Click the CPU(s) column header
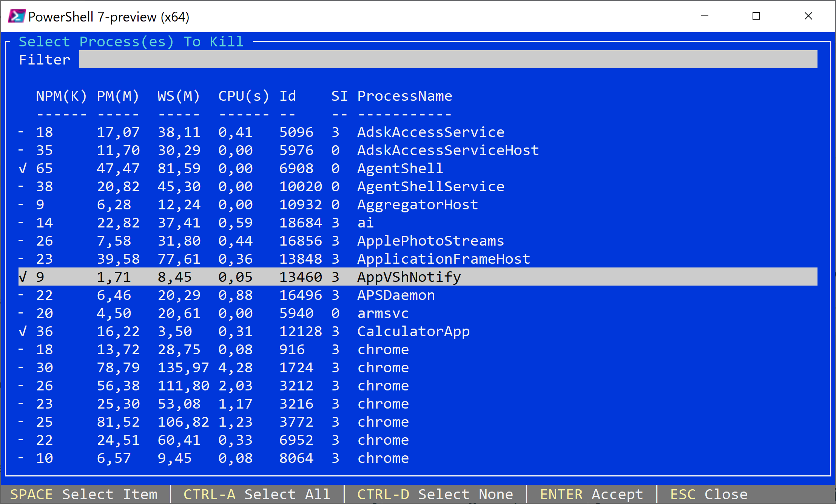This screenshot has height=504, width=836. [x=244, y=96]
